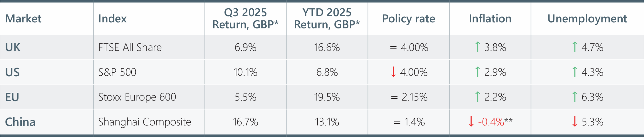Click the green arrow beside EU unemployment 6.3%

click(x=575, y=97)
